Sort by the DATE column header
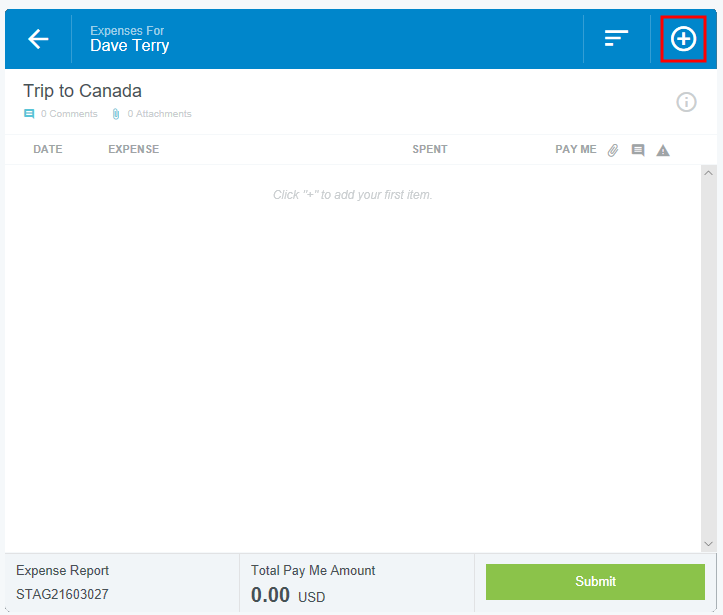 [x=48, y=150]
